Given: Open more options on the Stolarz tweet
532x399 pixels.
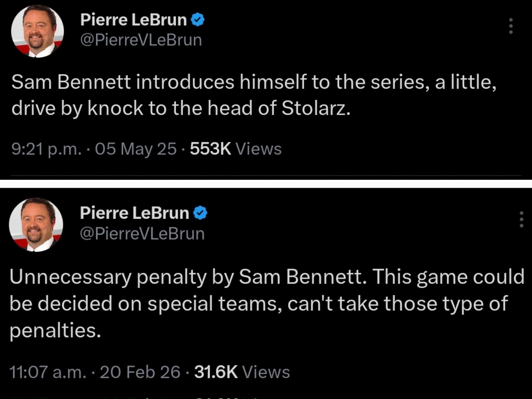Looking at the screenshot, I should pyautogui.click(x=511, y=26).
